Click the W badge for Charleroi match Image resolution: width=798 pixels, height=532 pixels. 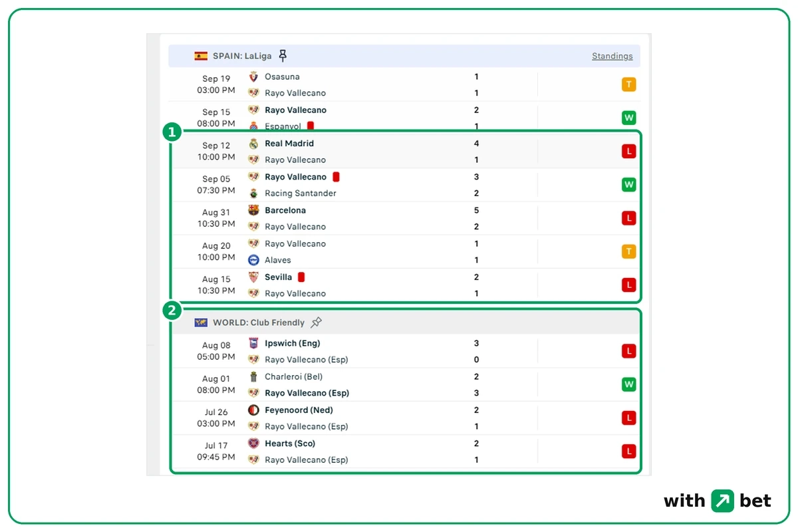point(628,384)
